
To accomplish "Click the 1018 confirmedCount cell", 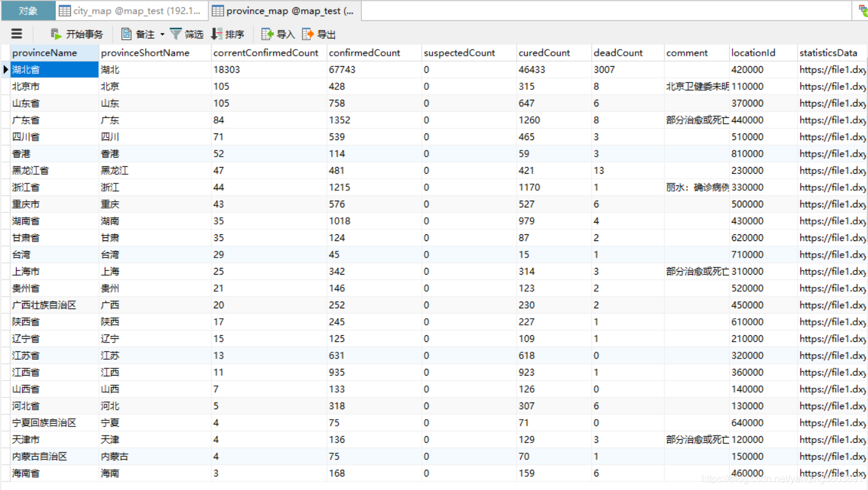I will pos(374,221).
